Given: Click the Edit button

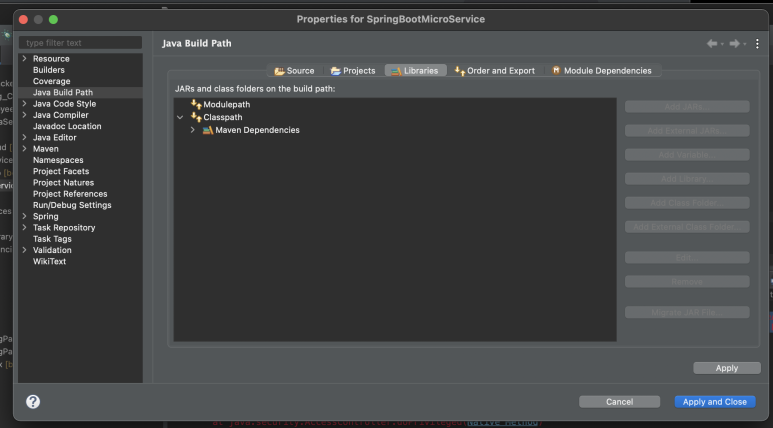Looking at the screenshot, I should (687, 257).
